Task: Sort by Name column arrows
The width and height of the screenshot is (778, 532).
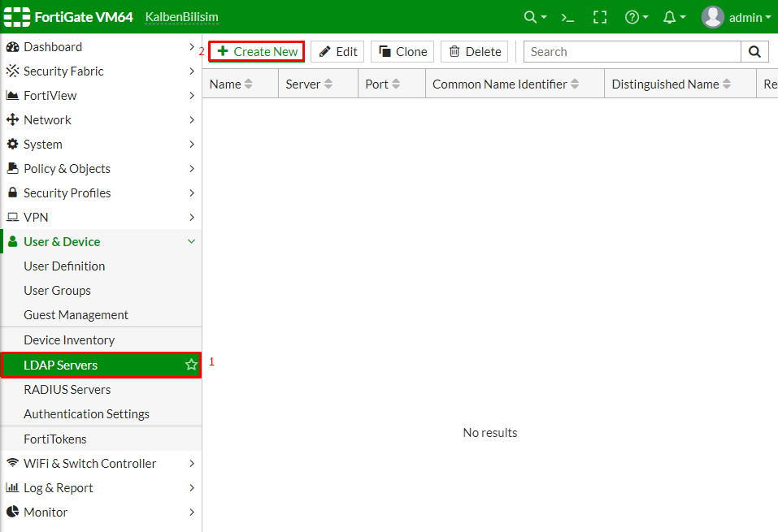Action: click(248, 84)
